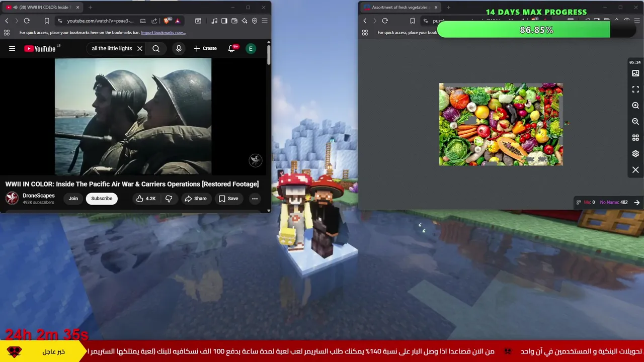The width and height of the screenshot is (644, 362).
Task: Open the DroneScapes channel avatar
Action: pyautogui.click(x=12, y=199)
